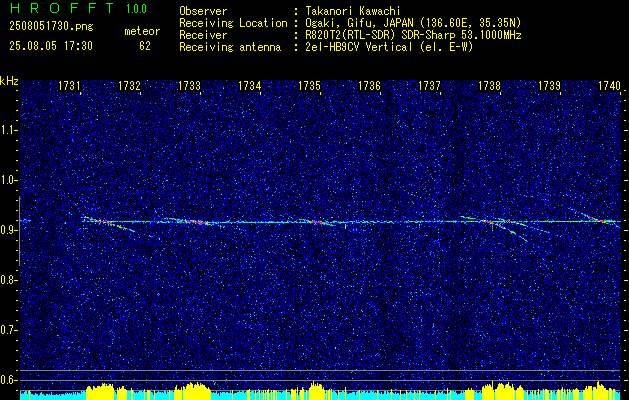Click the meteor label
Viewport: 629px width, 400px height.
(x=142, y=31)
